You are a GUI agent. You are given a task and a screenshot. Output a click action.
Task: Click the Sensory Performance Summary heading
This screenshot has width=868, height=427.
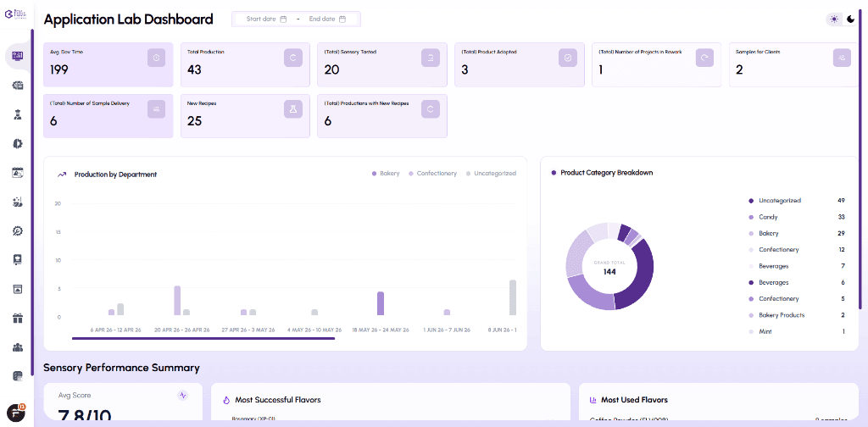tap(121, 368)
